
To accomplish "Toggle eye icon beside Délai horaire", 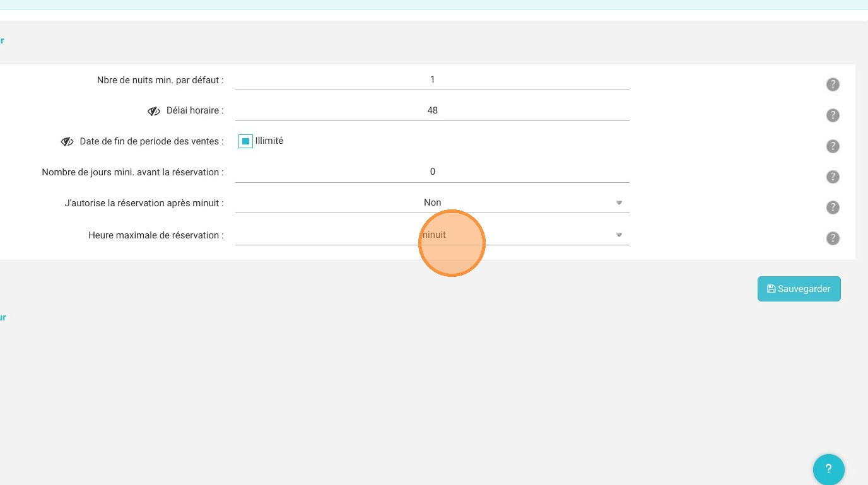I will (154, 111).
